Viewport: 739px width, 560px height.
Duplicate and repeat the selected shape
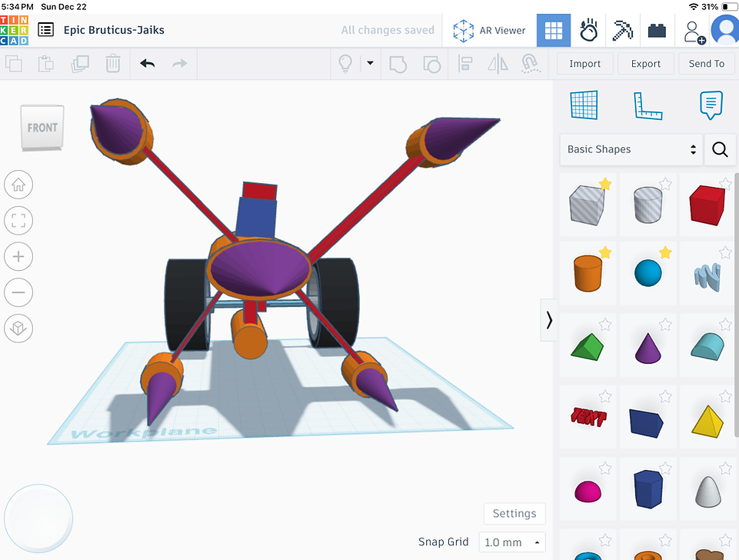[80, 64]
